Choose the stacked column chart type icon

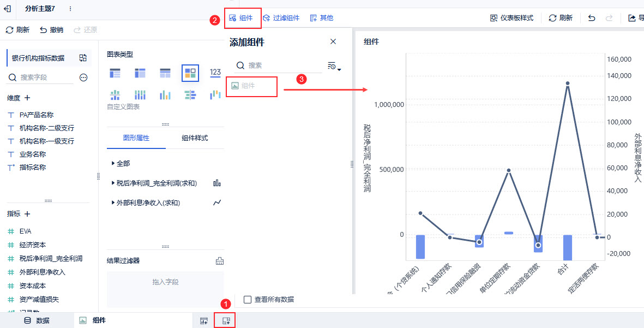140,95
